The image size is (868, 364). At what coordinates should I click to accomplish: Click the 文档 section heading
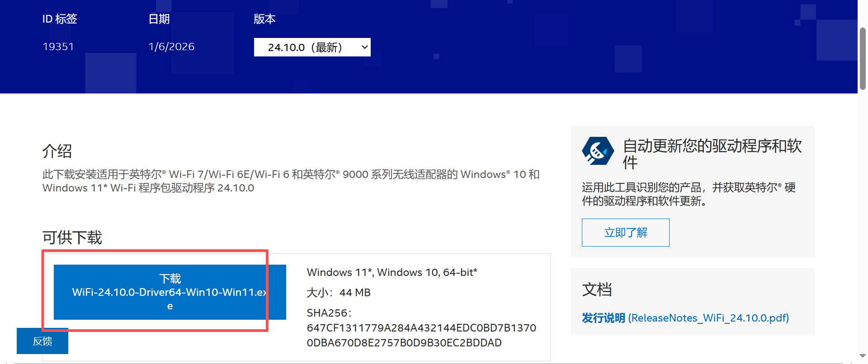point(597,289)
